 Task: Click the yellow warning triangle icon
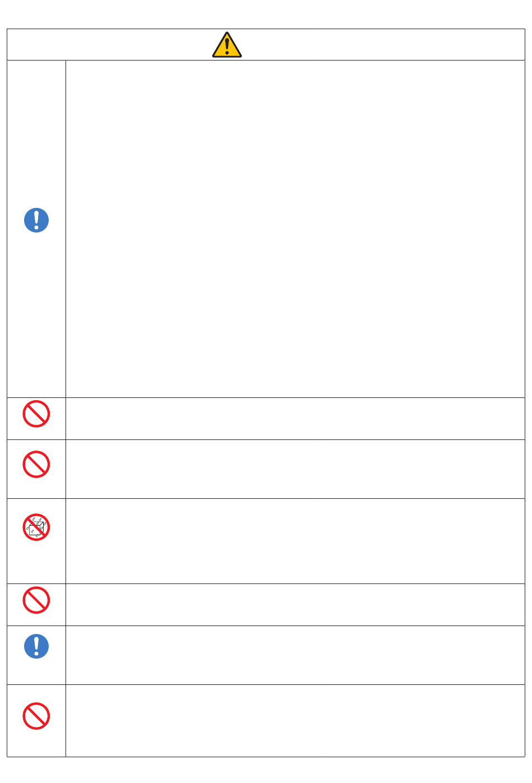click(x=227, y=45)
